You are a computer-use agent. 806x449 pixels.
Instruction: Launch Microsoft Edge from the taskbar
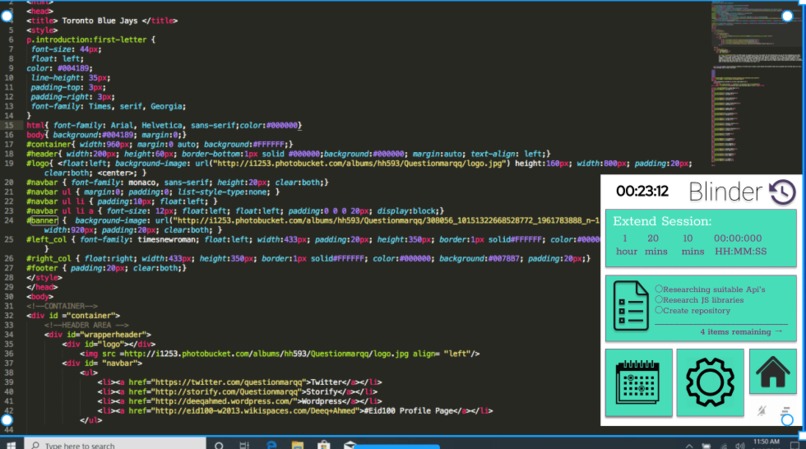tap(271, 445)
